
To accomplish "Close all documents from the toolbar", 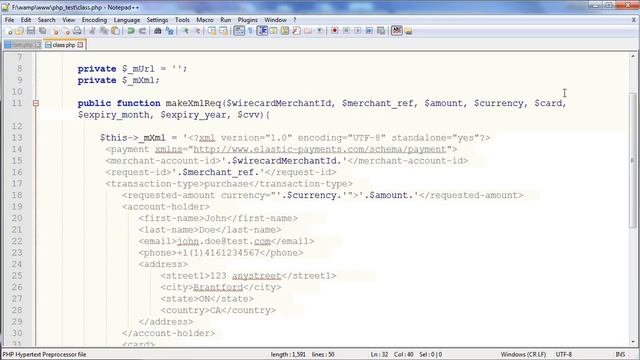I will (x=66, y=31).
